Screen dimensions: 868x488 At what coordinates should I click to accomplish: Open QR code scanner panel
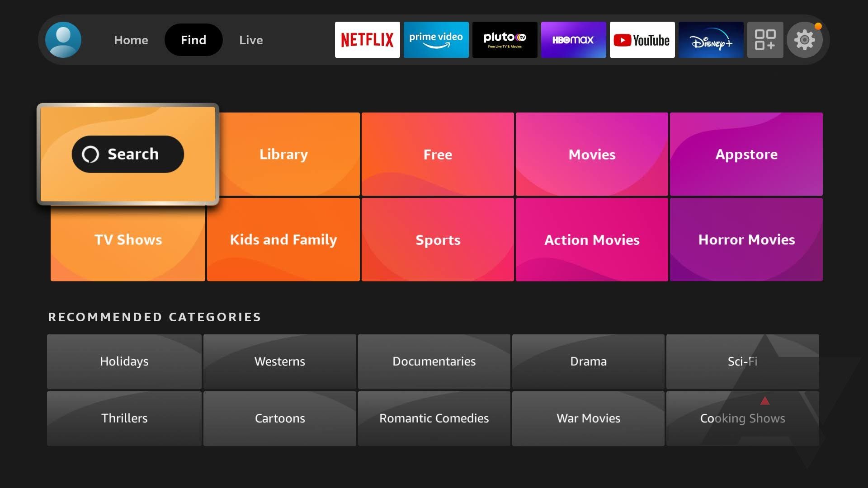765,39
